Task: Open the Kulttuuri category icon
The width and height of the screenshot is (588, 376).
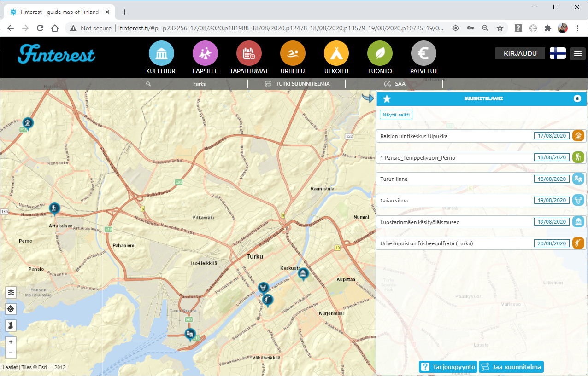Action: pos(161,53)
